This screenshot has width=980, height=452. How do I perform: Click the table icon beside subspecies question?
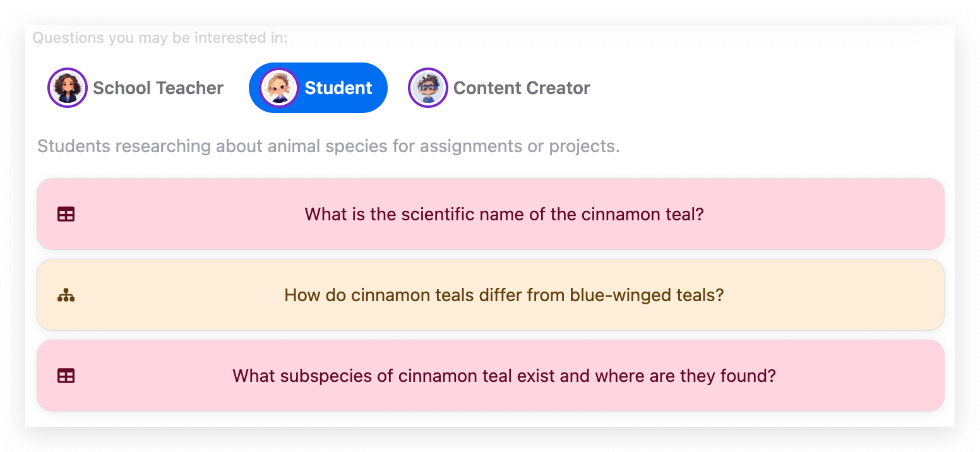66,376
